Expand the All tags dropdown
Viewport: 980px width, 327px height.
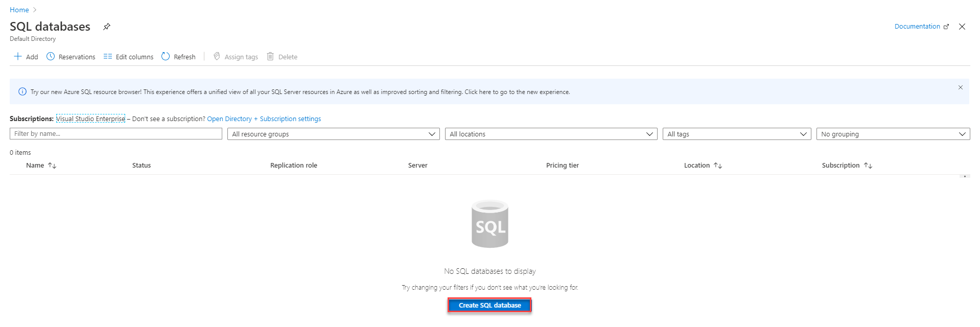[x=736, y=134]
